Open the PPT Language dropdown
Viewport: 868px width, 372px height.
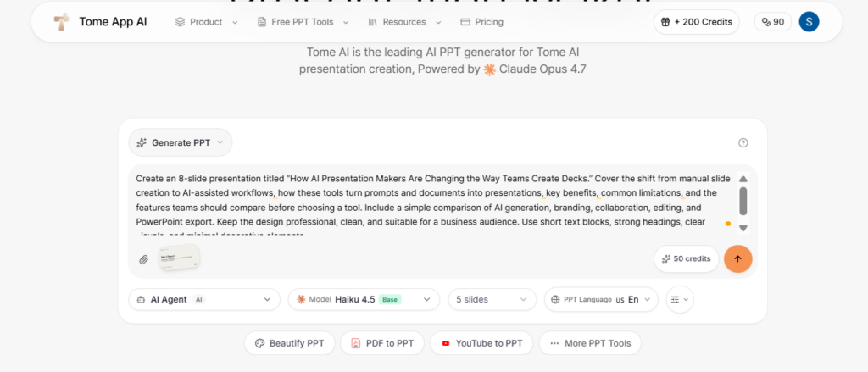click(x=601, y=299)
